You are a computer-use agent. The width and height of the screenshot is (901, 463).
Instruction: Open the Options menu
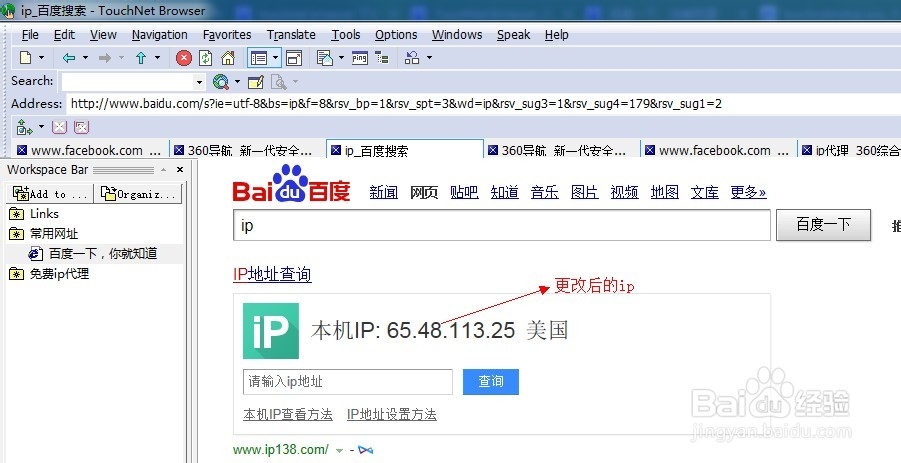point(396,34)
